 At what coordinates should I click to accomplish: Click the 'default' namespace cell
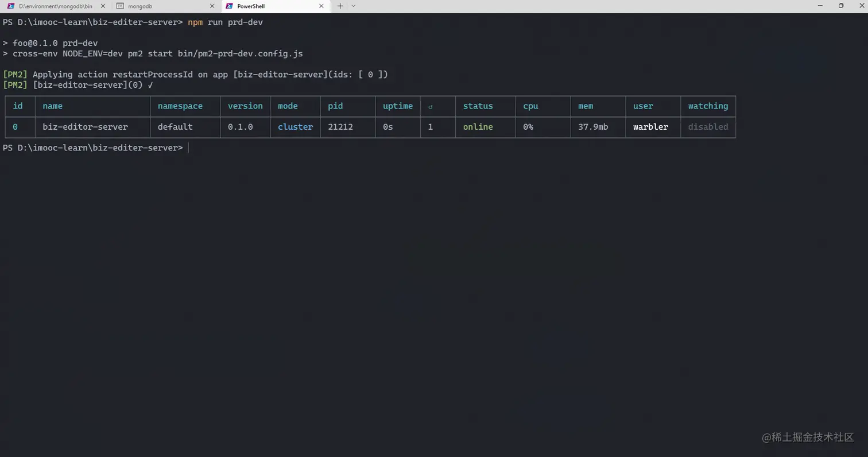click(x=175, y=127)
